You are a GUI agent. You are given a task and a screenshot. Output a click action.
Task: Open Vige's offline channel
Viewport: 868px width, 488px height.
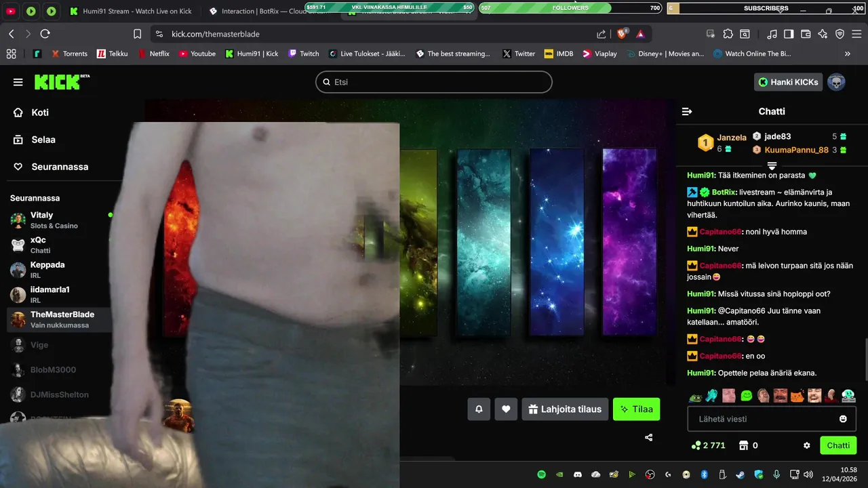[x=60, y=345]
